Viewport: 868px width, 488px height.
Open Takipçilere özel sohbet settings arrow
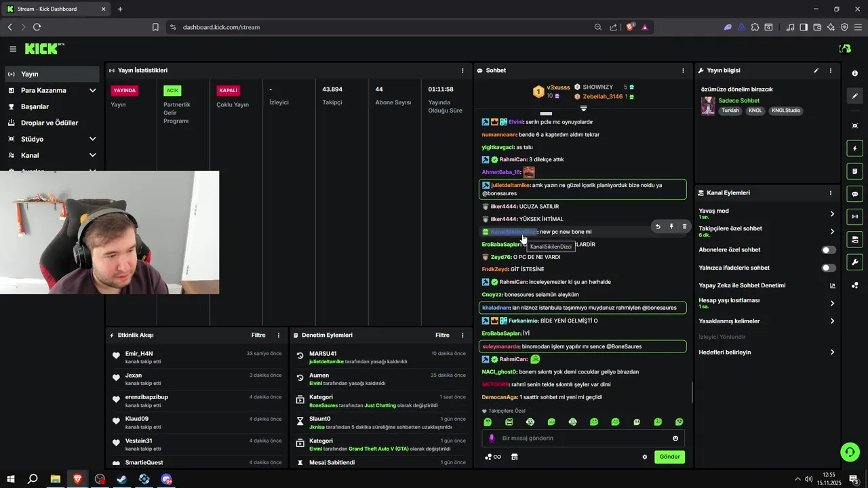click(832, 232)
